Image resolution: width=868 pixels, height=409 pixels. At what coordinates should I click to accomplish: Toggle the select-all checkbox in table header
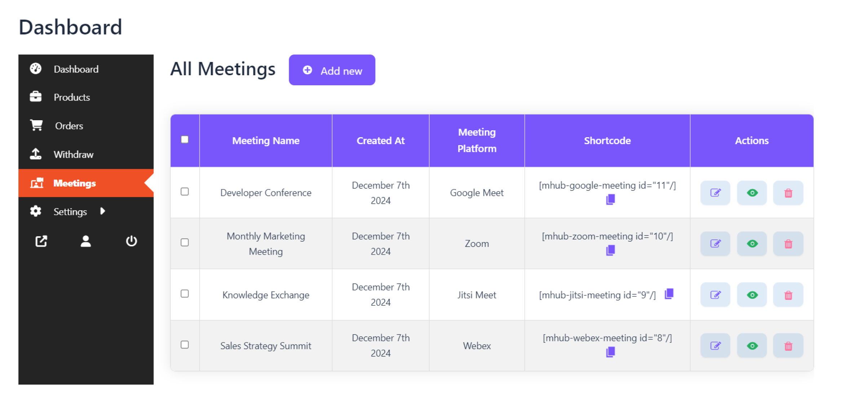tap(185, 140)
